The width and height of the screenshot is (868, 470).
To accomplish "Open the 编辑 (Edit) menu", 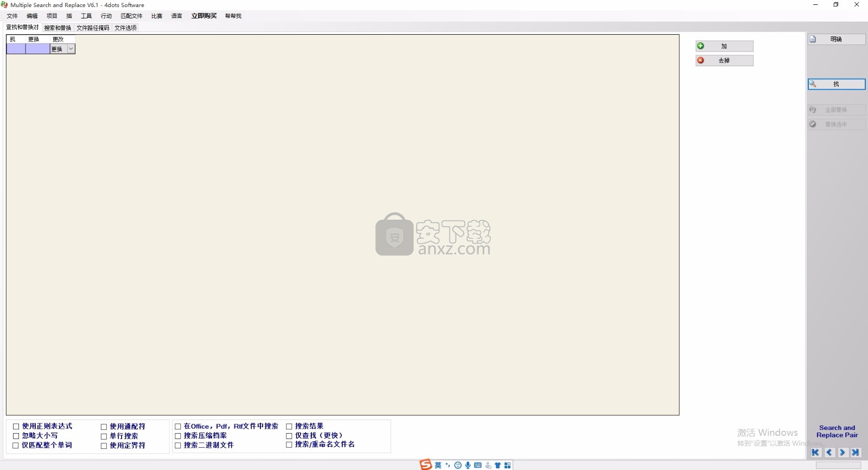I will coord(32,16).
